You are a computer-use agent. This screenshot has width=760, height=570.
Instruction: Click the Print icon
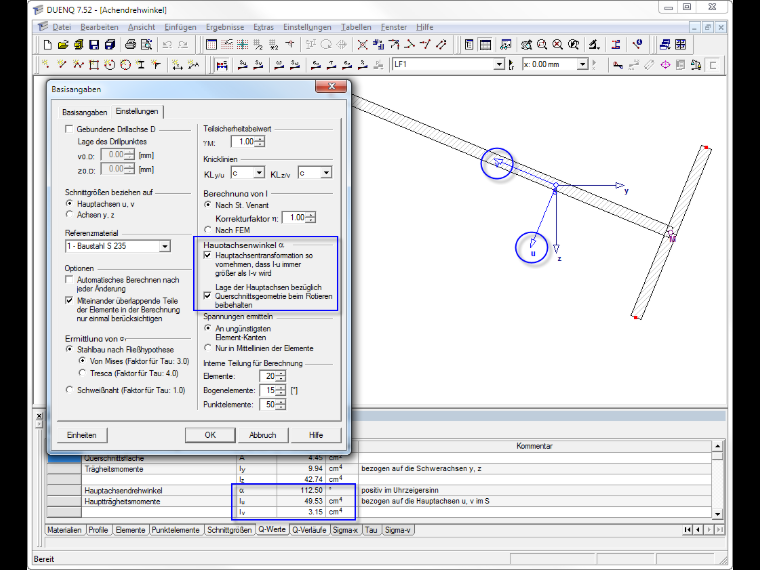click(130, 45)
